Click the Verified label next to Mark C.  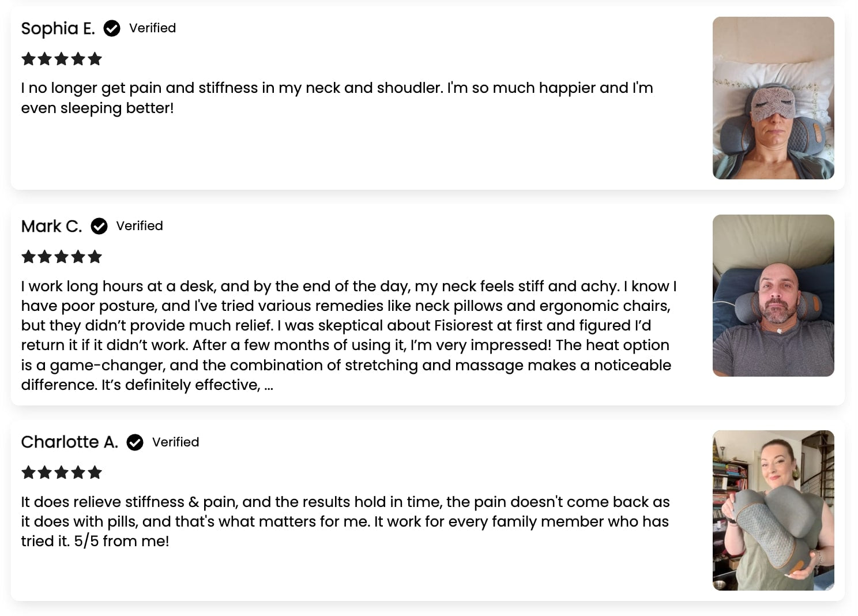click(x=140, y=226)
